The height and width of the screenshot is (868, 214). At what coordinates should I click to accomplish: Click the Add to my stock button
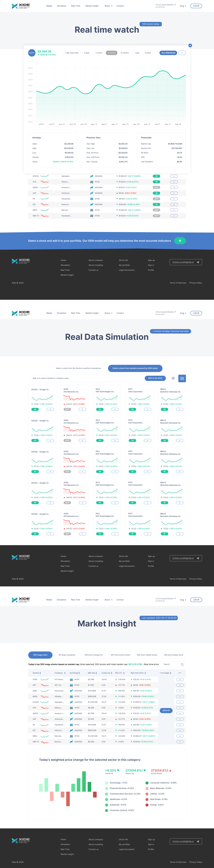pyautogui.click(x=155, y=378)
